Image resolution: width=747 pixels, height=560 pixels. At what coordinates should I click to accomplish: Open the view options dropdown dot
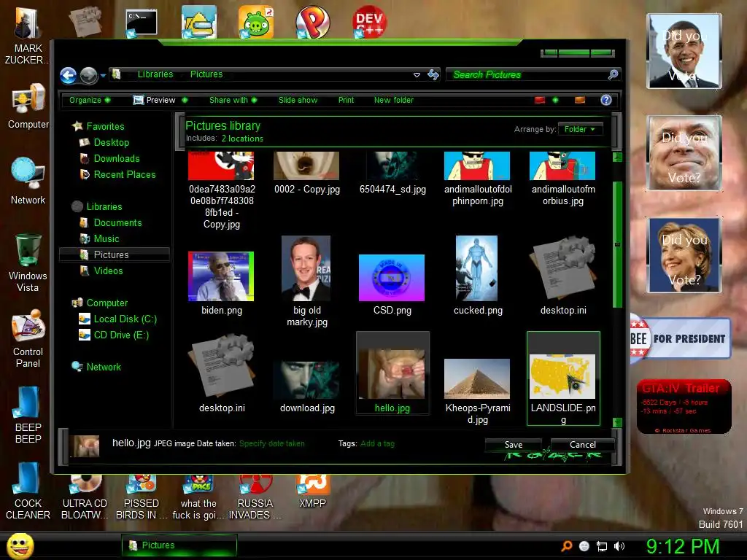pos(555,100)
